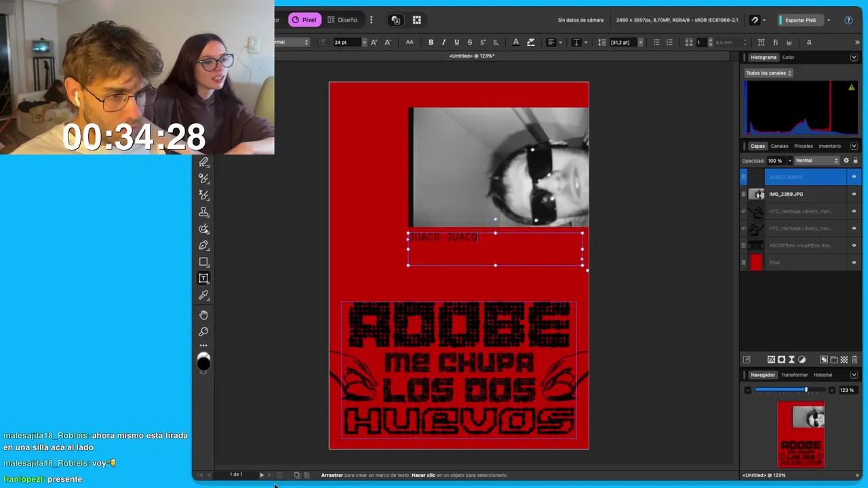The width and height of the screenshot is (868, 488).
Task: Open the opacity 100 % dropdown
Action: click(789, 161)
